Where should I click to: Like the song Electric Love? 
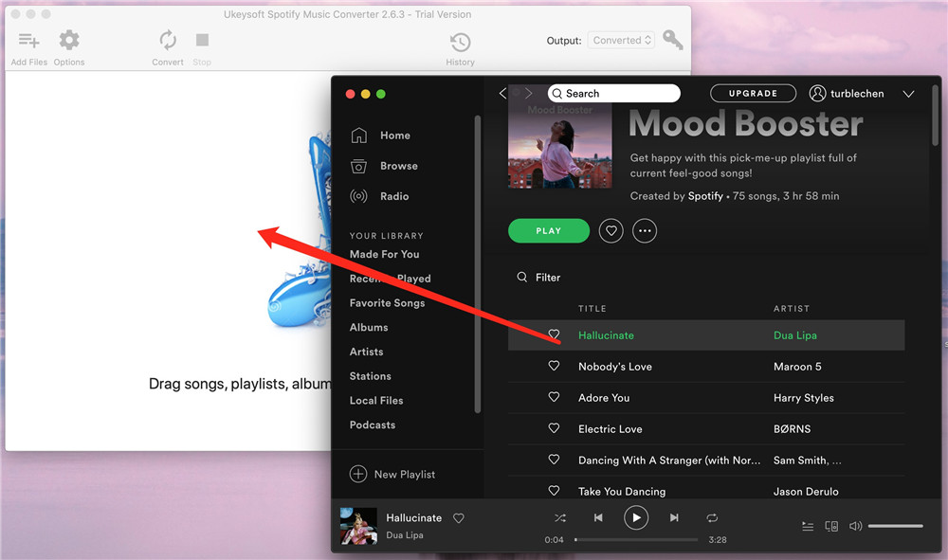[x=554, y=428]
